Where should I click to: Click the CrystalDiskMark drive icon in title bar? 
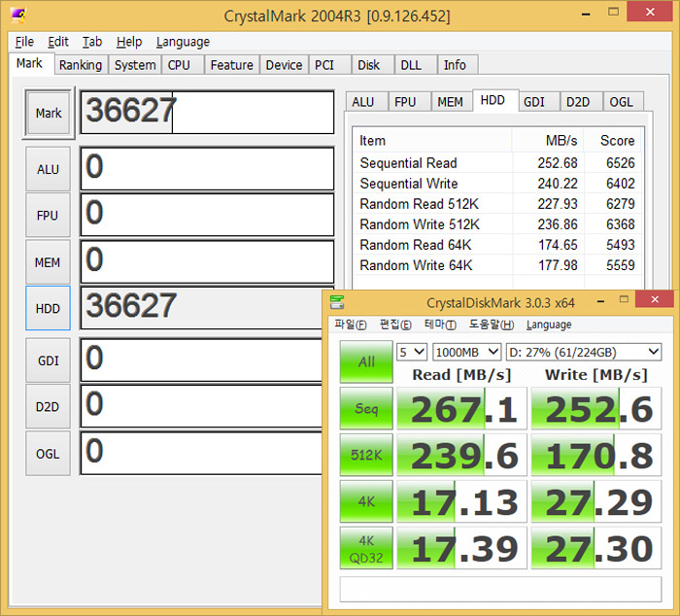coord(337,302)
